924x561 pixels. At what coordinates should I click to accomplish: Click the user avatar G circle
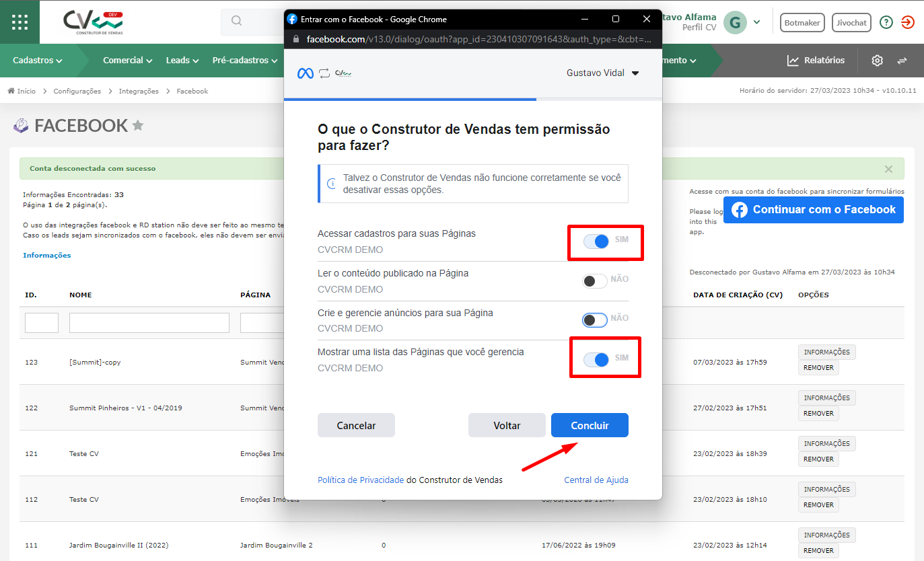point(735,22)
